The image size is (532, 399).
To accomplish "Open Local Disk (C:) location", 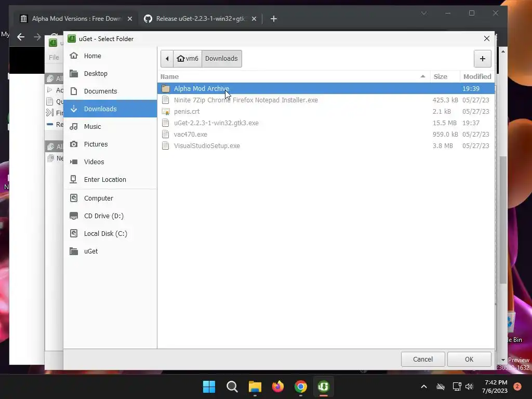I will click(110, 233).
